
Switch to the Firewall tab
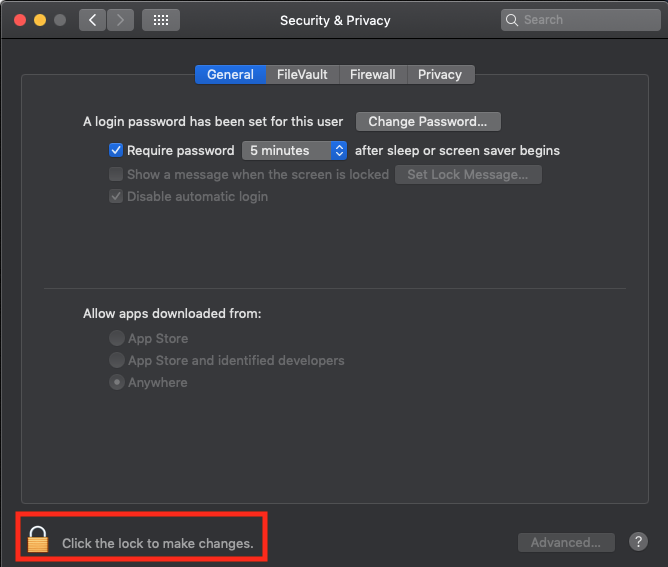[373, 75]
